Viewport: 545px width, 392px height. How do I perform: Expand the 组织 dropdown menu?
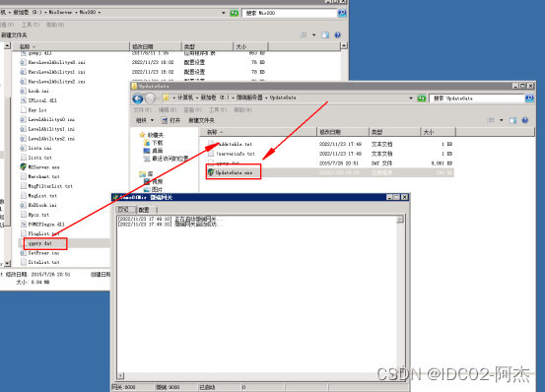145,120
